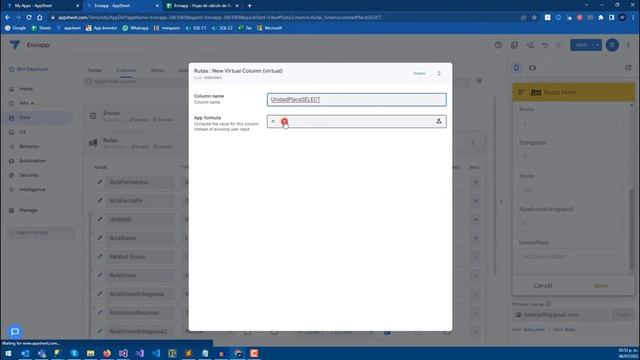Switch to the Tables tab
The height and width of the screenshot is (360, 640).
point(95,70)
